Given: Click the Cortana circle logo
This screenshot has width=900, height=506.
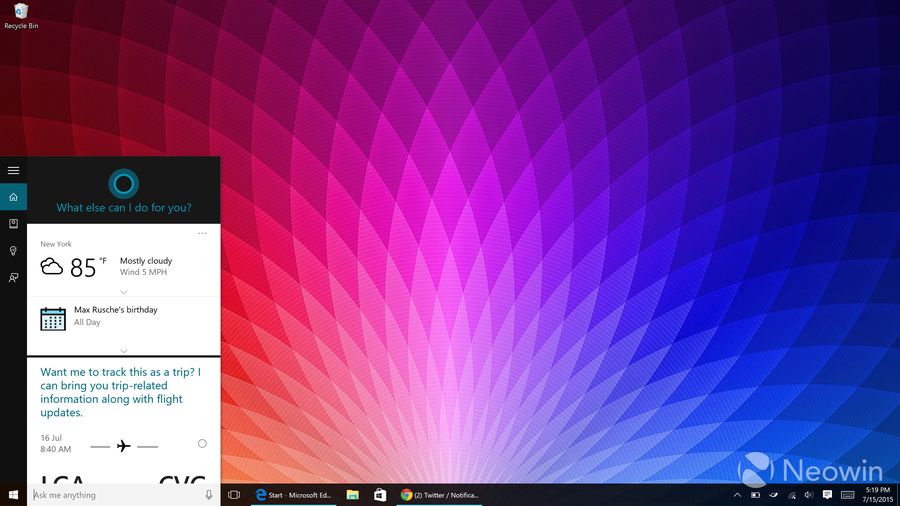Looking at the screenshot, I should (123, 184).
